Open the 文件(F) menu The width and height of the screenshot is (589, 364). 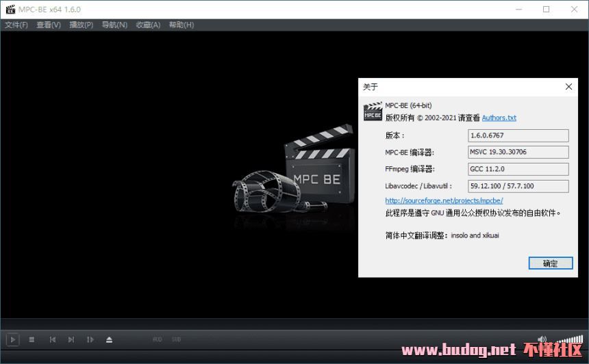(16, 25)
